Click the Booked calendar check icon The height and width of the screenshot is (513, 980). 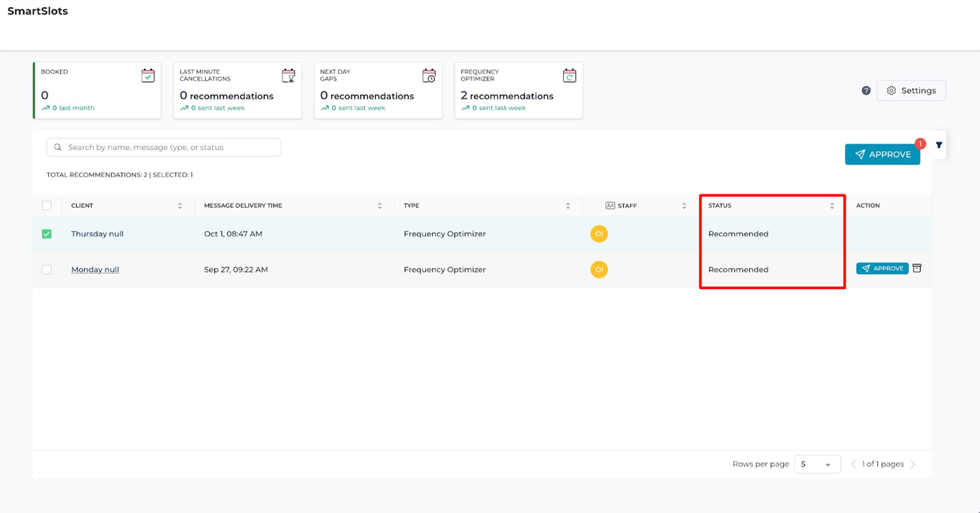(x=148, y=76)
